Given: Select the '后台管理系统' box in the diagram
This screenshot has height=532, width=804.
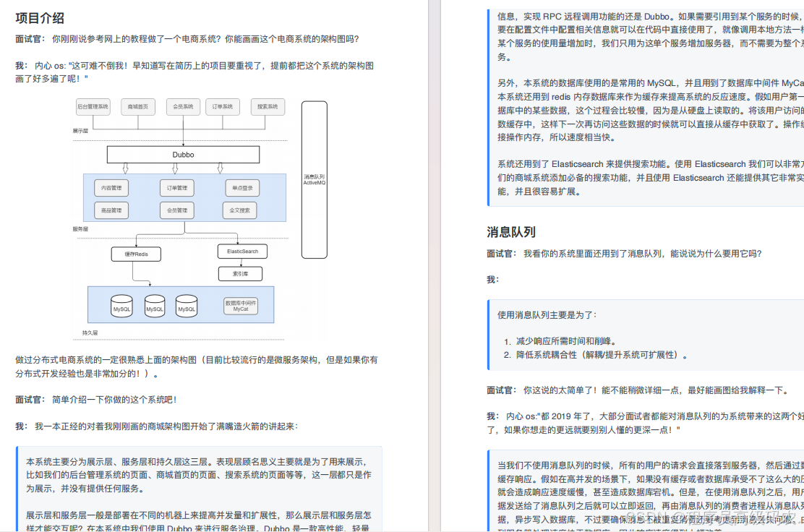Looking at the screenshot, I should 93,106.
